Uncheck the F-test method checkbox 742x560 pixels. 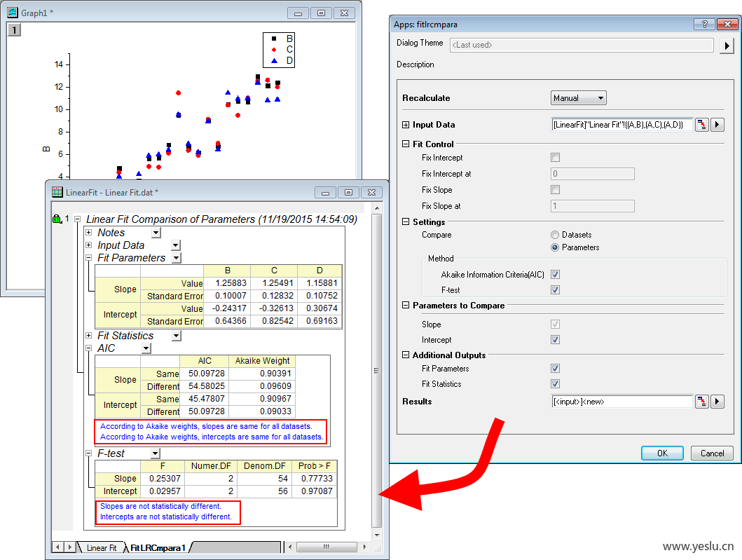click(555, 289)
